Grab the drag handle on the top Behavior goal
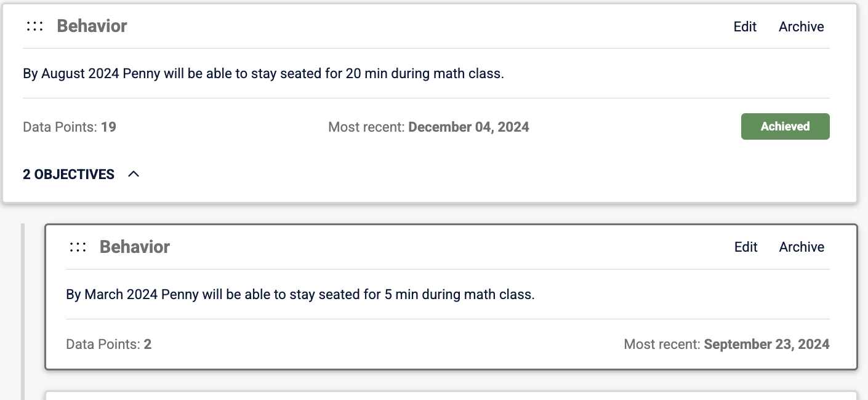The width and height of the screenshot is (868, 400). pyautogui.click(x=34, y=26)
